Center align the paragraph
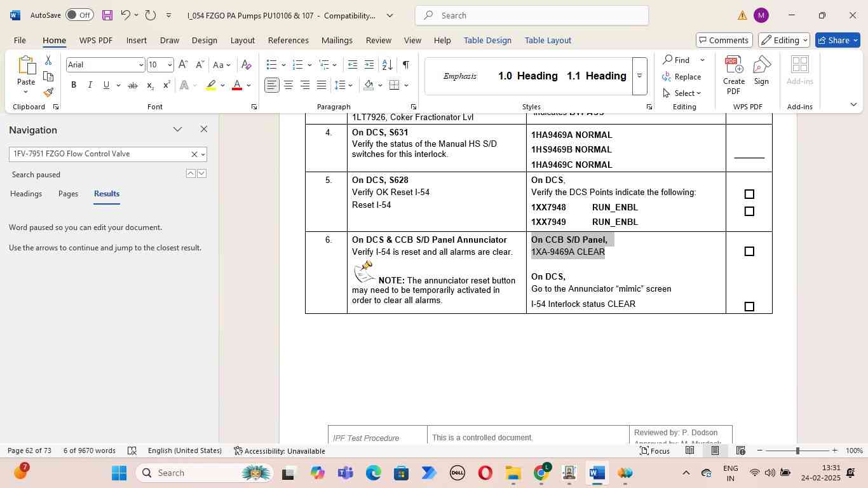 tap(288, 85)
